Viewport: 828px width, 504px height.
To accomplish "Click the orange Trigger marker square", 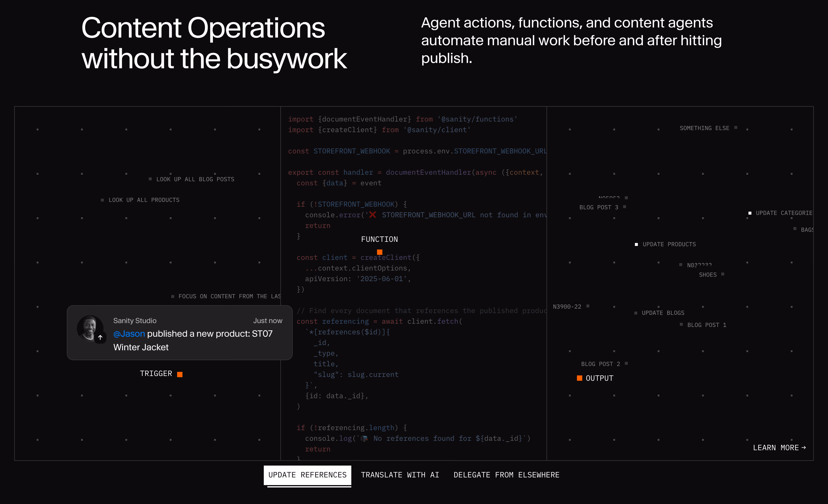I will tap(180, 374).
